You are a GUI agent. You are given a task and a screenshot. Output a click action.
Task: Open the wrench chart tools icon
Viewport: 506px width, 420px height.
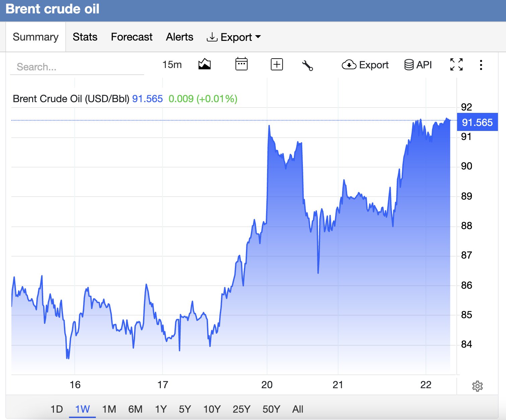tap(307, 65)
